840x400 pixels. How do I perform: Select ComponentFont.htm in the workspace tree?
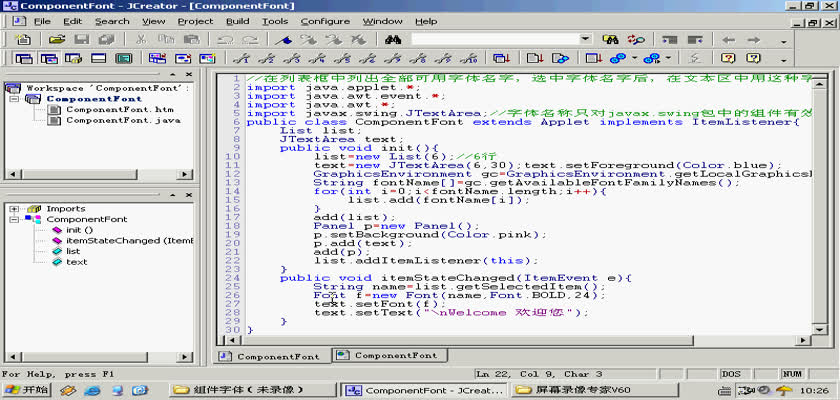[x=119, y=109]
